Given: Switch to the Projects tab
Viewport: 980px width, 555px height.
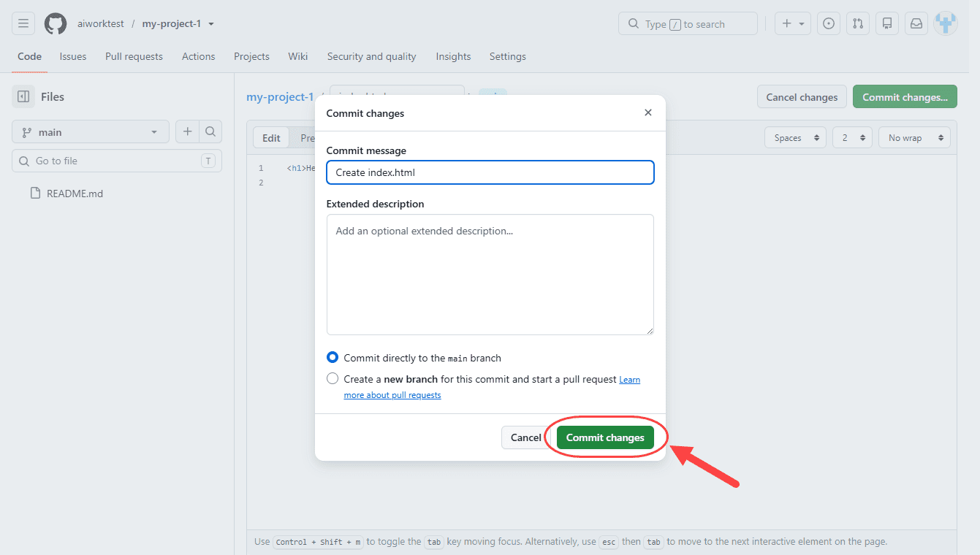Looking at the screenshot, I should (251, 56).
